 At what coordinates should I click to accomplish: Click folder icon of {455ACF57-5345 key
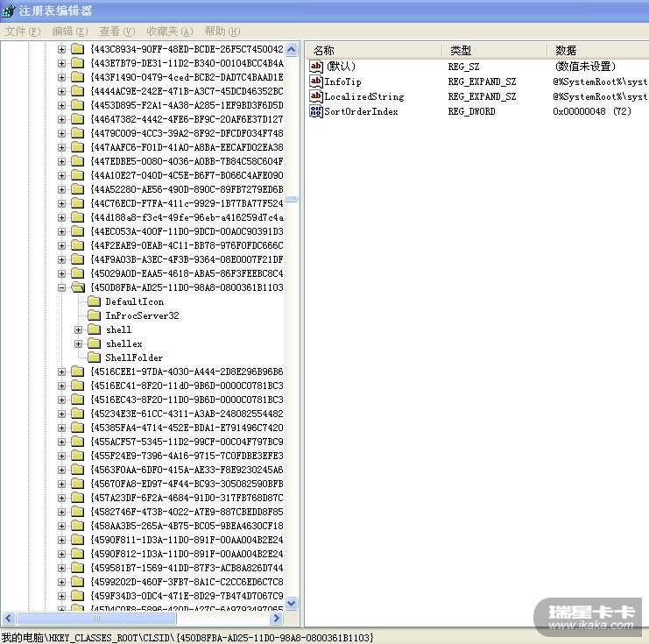77,442
